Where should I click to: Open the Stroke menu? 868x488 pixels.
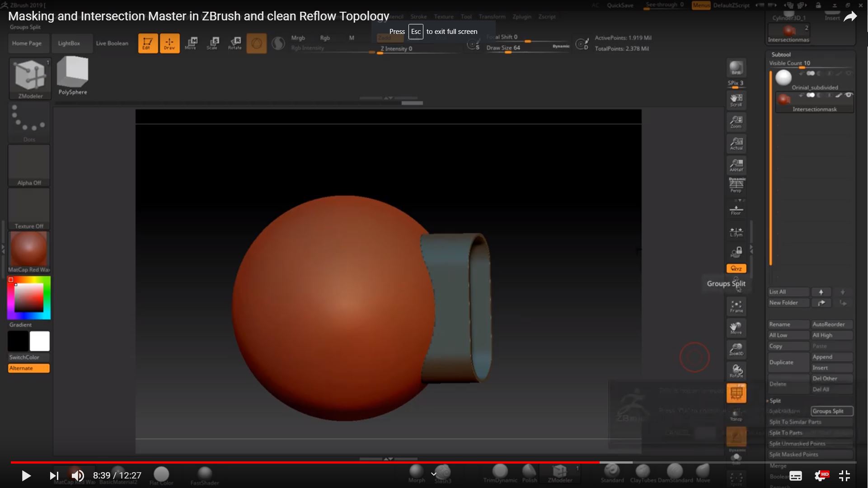pyautogui.click(x=418, y=17)
